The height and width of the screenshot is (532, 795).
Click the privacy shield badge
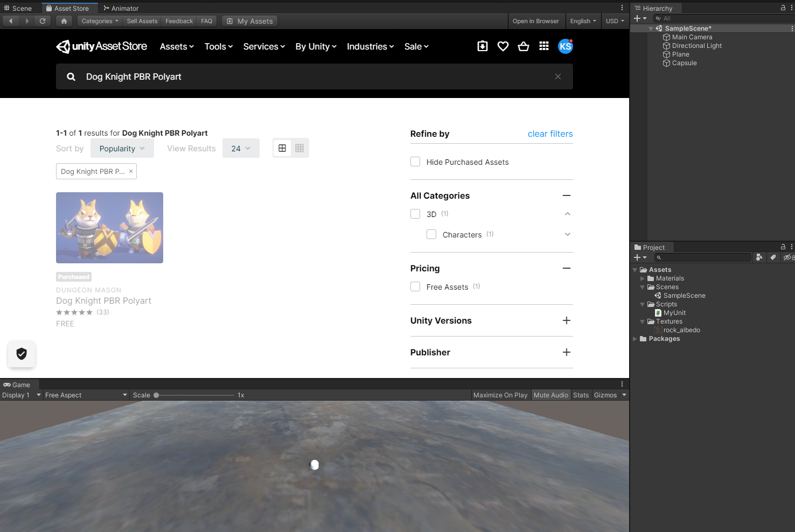coord(22,354)
